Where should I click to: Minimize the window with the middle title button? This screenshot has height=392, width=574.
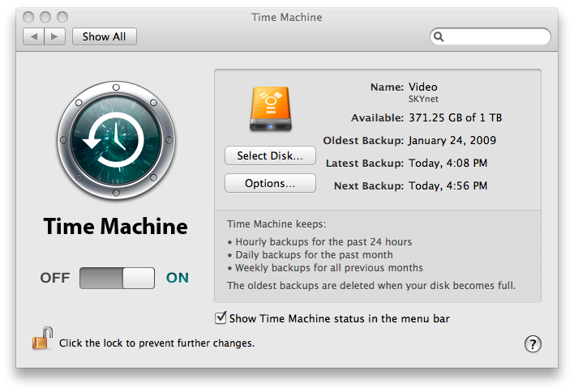pos(45,17)
